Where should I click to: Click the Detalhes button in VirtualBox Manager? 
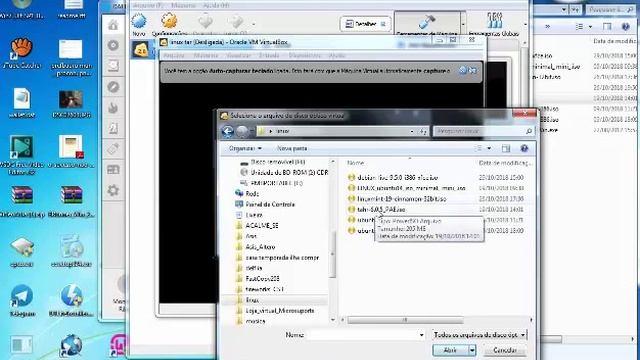coord(365,24)
